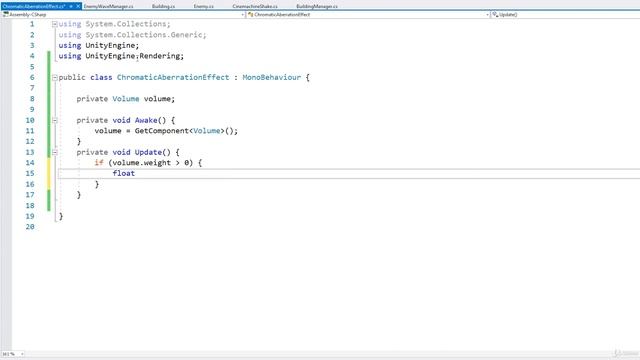
Task: Switch to the Enemy.cs tab
Action: (x=203, y=6)
